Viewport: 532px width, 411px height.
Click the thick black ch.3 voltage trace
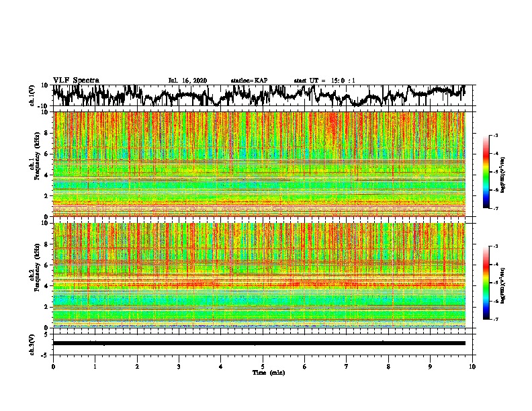[x=259, y=343]
